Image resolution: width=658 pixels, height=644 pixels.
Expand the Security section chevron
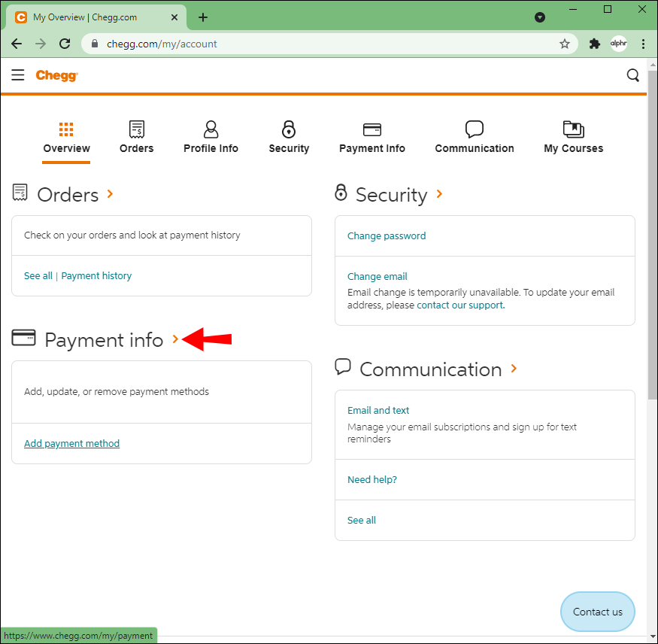tap(439, 194)
